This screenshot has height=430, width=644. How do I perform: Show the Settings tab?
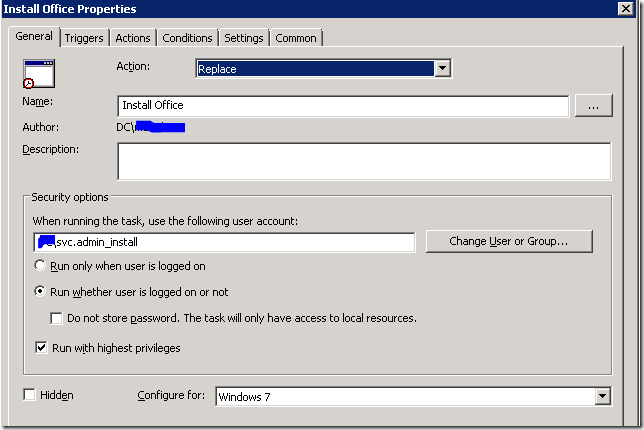coord(244,38)
